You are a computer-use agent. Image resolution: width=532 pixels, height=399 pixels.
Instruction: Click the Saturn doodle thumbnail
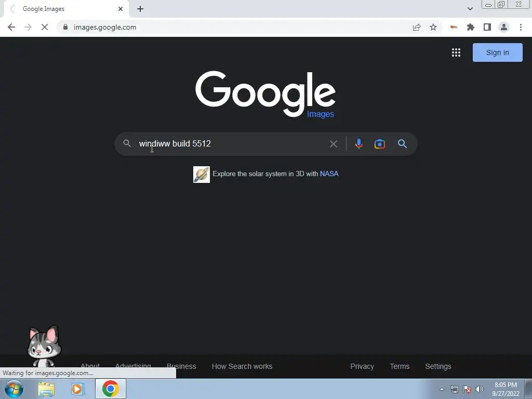point(202,175)
